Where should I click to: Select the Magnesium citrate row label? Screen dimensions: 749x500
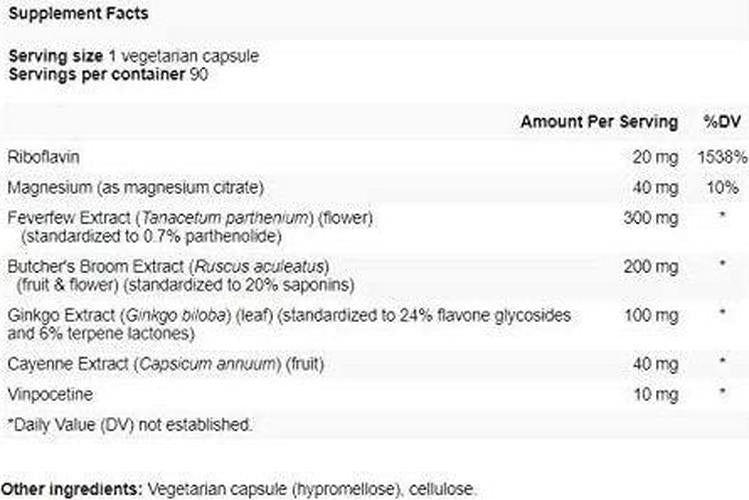pyautogui.click(x=135, y=187)
